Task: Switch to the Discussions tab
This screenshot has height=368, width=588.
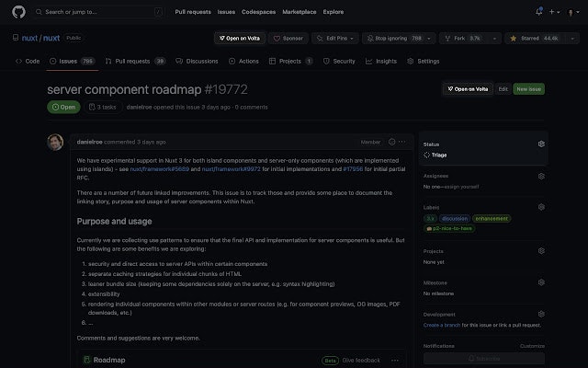Action: 197,62
